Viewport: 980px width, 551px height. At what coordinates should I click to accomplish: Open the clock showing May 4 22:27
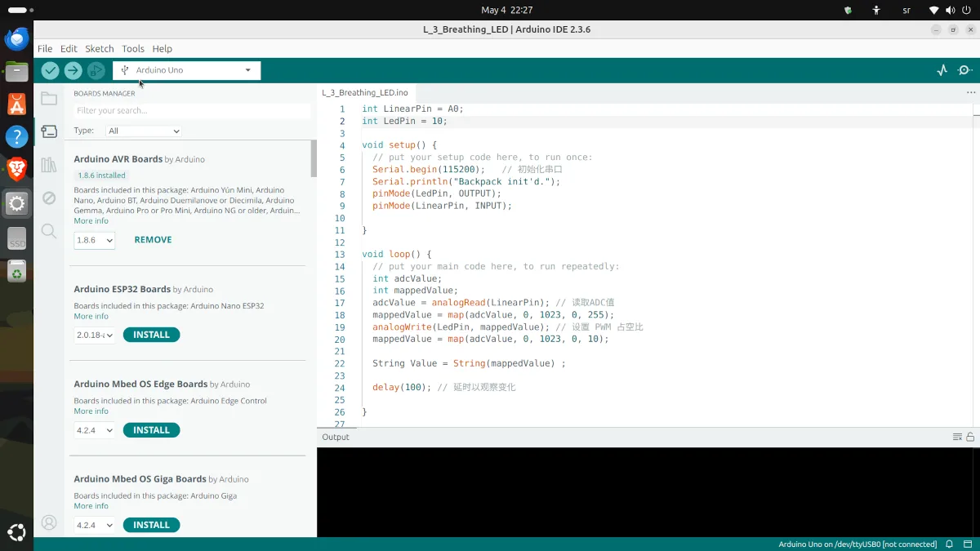pyautogui.click(x=507, y=10)
